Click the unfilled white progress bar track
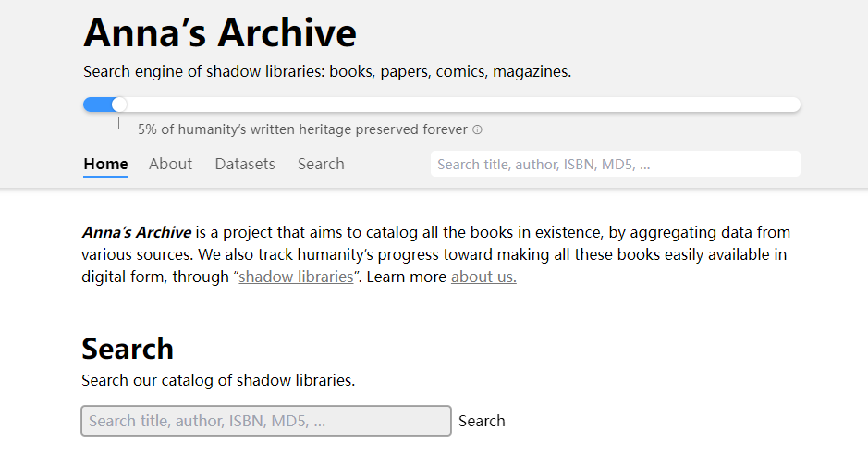This screenshot has width=868, height=455. tap(462, 105)
